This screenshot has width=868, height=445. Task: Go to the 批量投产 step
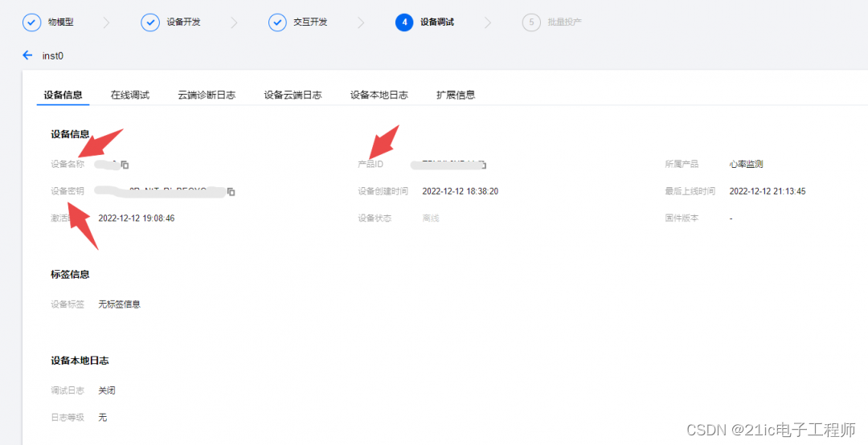[x=565, y=22]
